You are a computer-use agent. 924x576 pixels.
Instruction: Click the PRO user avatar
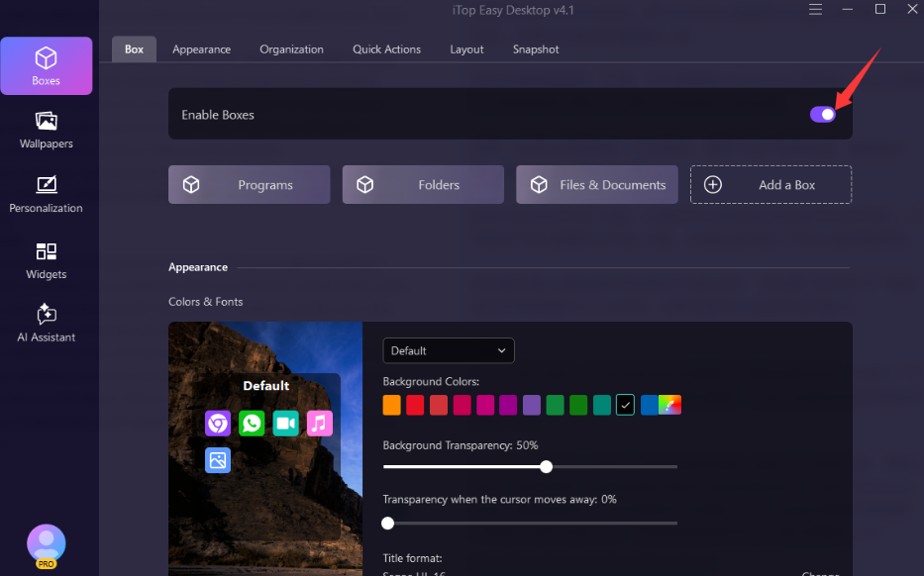click(x=46, y=543)
